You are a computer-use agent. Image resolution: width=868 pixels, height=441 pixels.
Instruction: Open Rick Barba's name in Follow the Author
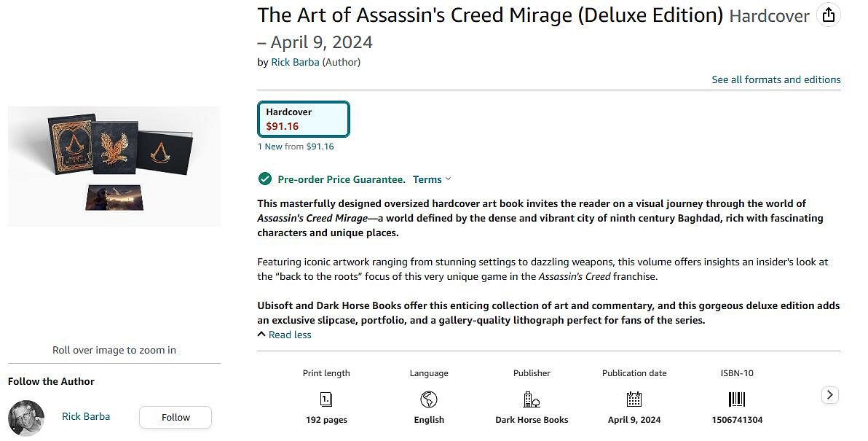tap(86, 416)
